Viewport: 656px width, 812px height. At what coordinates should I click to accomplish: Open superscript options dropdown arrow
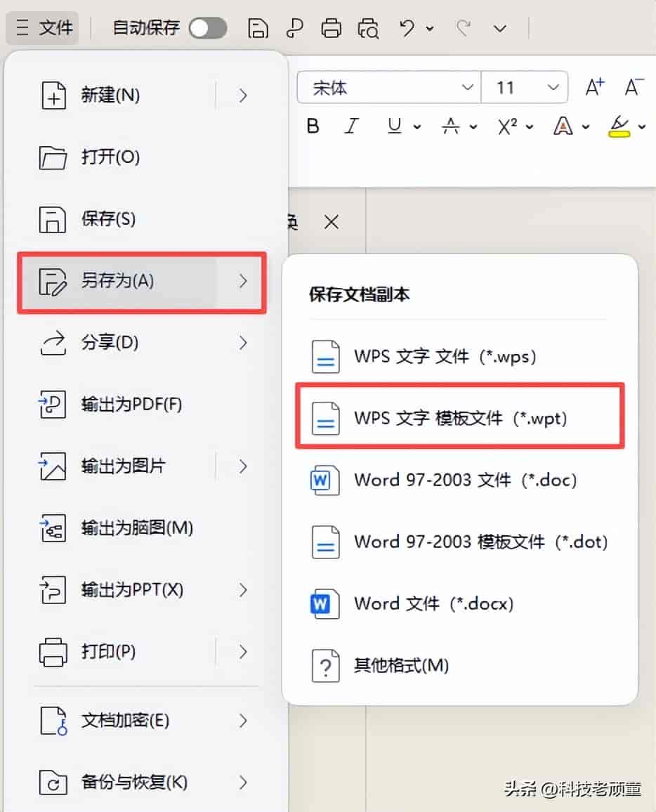(529, 127)
